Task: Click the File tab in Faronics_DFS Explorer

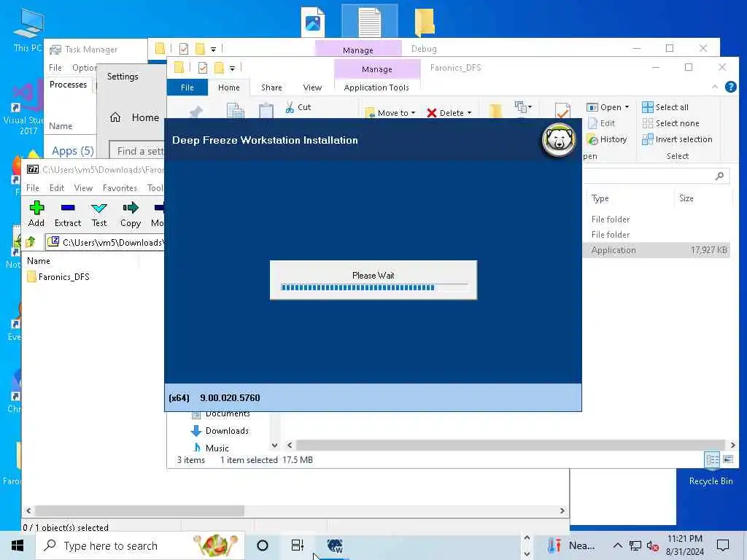Action: [x=187, y=87]
